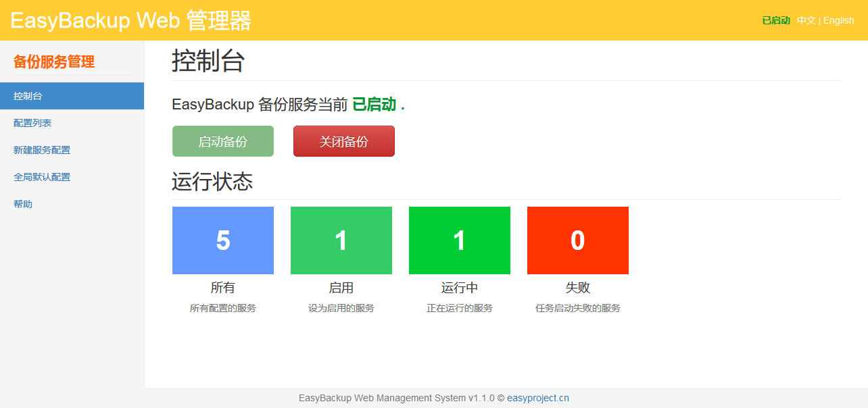Screen dimensions: 868x408
Task: Click the 失败 label under red tile
Action: tap(578, 288)
